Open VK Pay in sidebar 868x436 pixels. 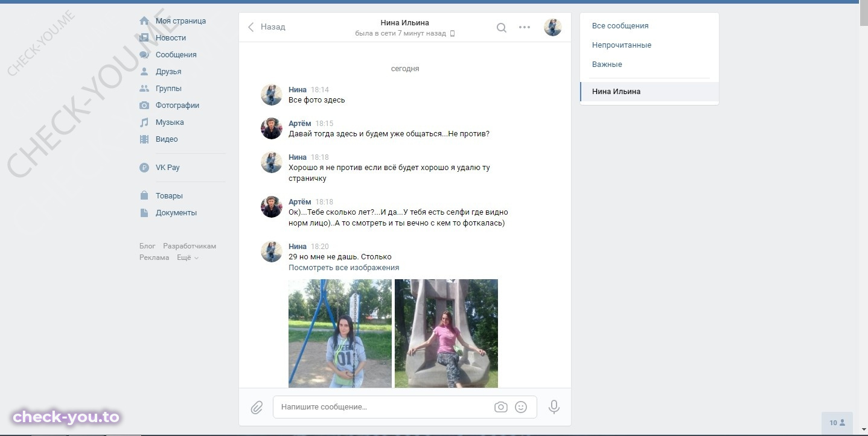[168, 168]
